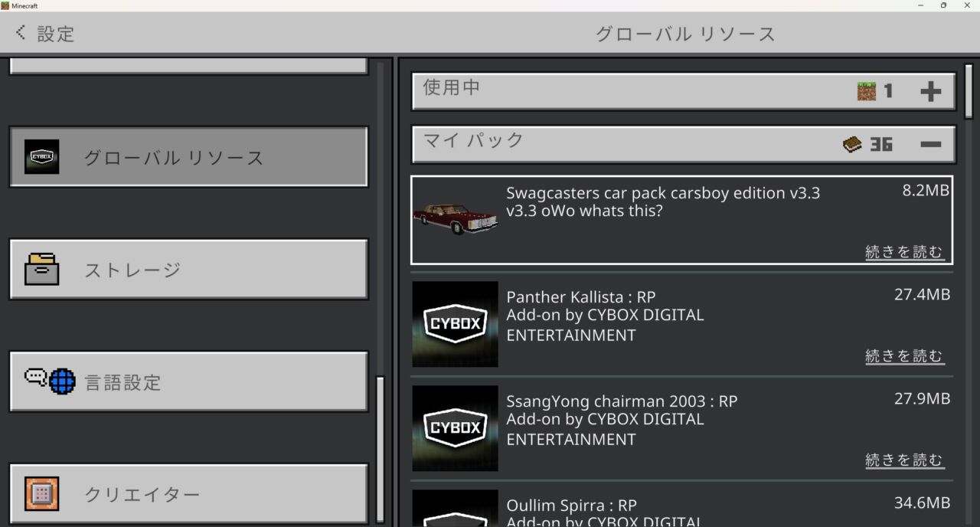Click the back arrow next to 設定

click(19, 33)
